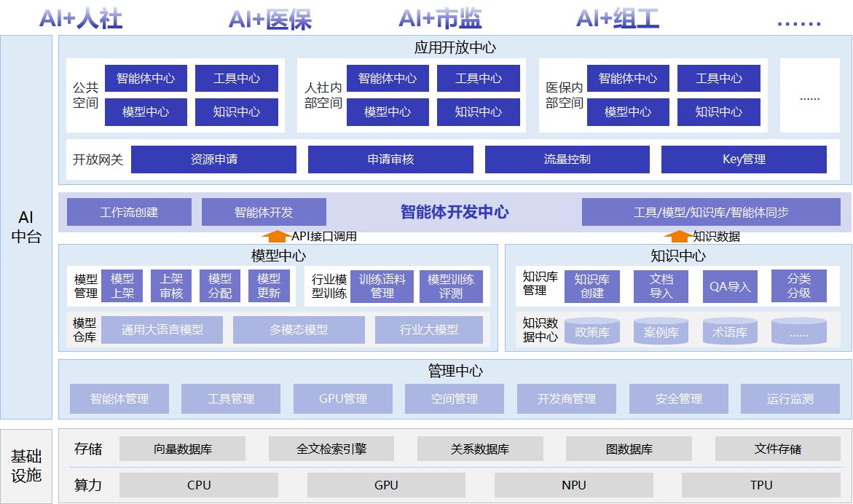Click the 分类分级 box
This screenshot has width=853, height=504.
[x=798, y=286]
